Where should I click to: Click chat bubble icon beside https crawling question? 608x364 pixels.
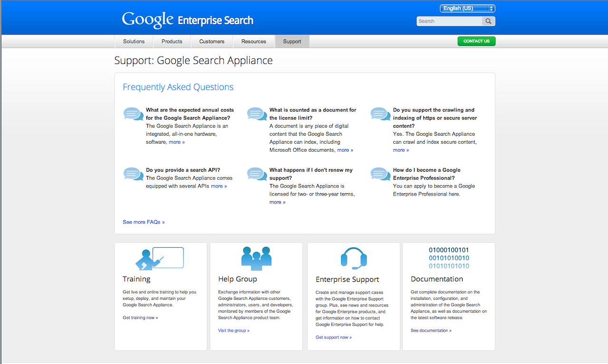coord(380,114)
